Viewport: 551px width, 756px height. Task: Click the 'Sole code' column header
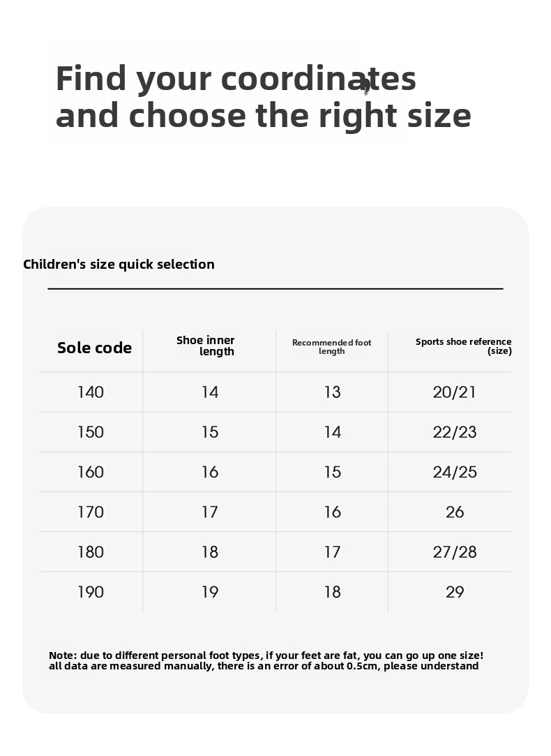(x=94, y=348)
